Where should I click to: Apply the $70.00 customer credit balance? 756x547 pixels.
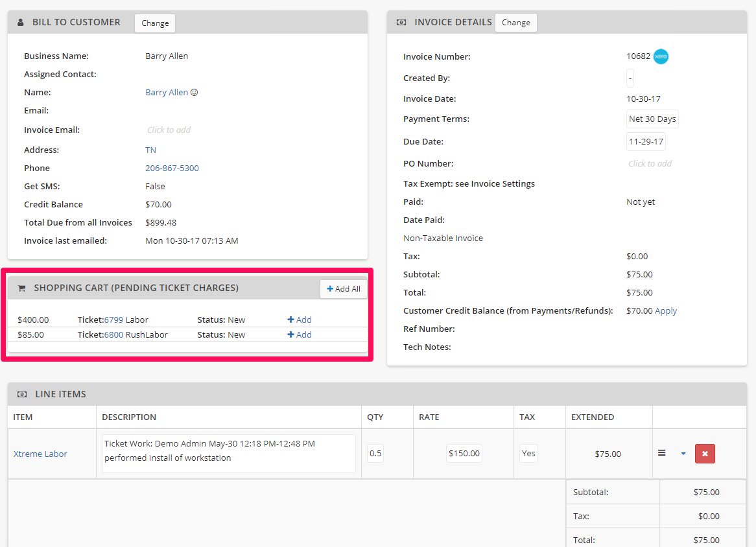pyautogui.click(x=668, y=310)
